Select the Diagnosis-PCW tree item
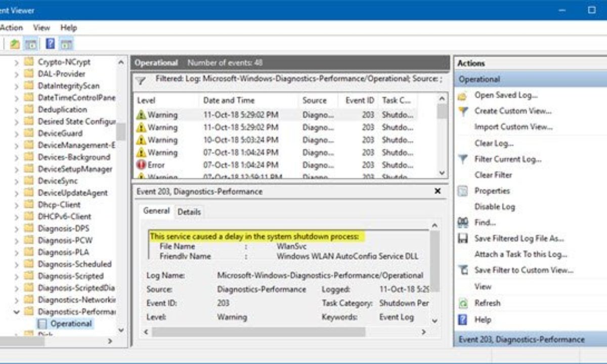 tap(65, 240)
